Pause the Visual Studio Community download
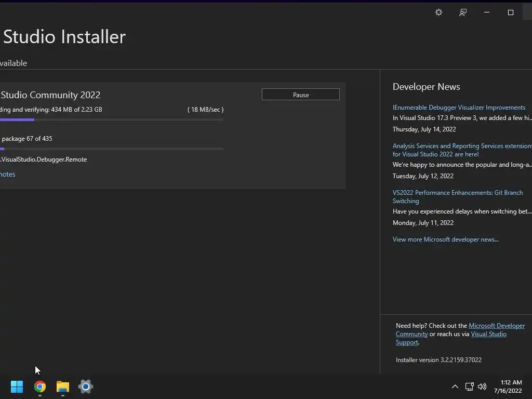Screen dimensions: 532x399 300,95
